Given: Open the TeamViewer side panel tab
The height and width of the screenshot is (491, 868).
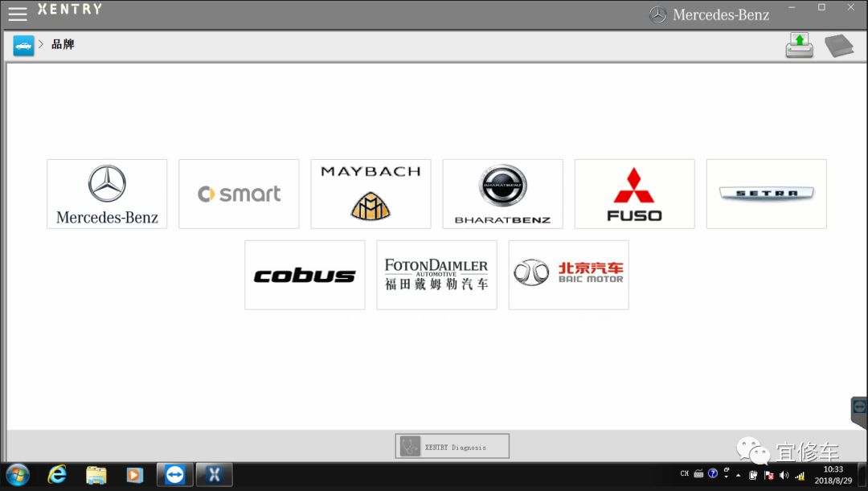Looking at the screenshot, I should coord(859,410).
